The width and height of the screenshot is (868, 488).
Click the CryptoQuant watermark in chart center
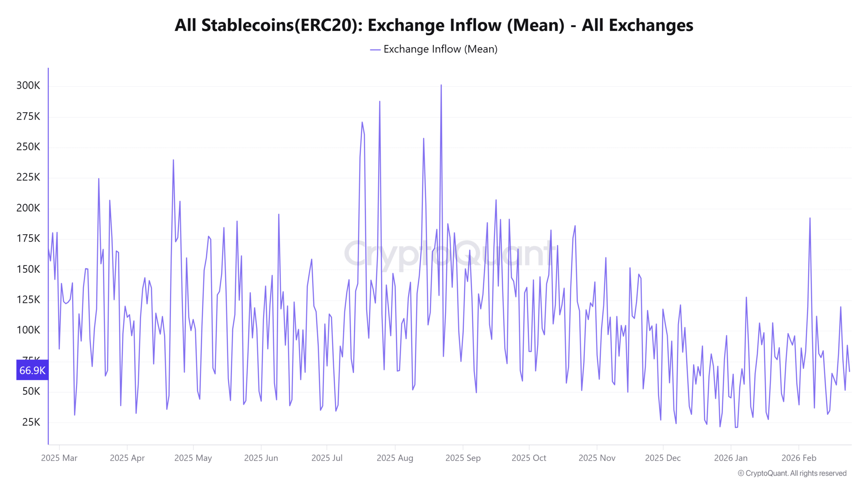point(449,253)
